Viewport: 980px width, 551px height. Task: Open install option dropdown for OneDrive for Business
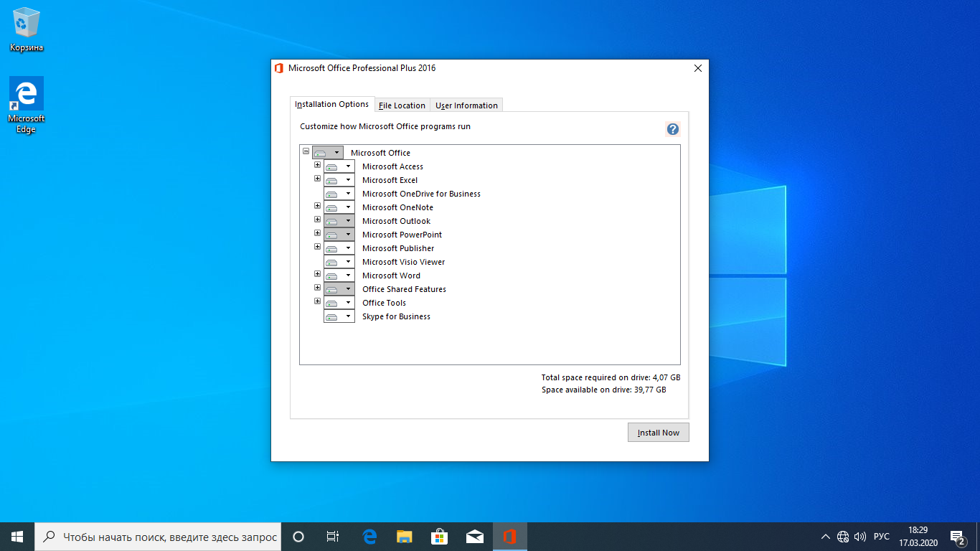[339, 194]
